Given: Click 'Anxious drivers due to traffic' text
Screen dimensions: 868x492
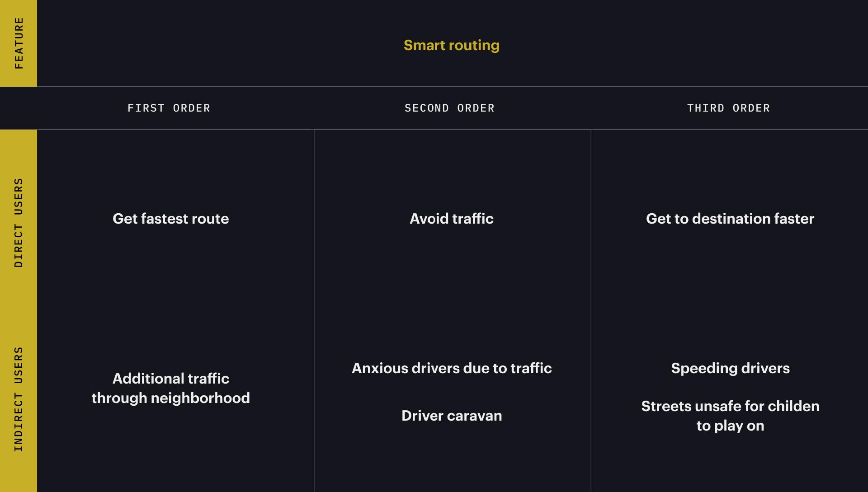Looking at the screenshot, I should pyautogui.click(x=451, y=368).
